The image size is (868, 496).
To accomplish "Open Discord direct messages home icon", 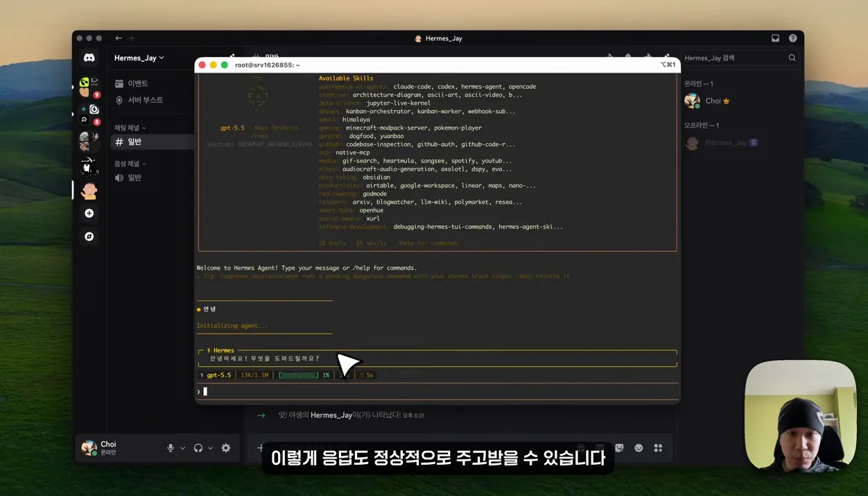I will click(x=89, y=58).
